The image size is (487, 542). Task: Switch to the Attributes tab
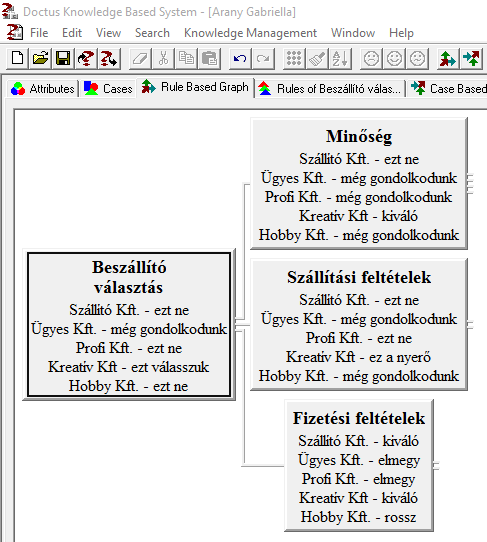pos(43,89)
